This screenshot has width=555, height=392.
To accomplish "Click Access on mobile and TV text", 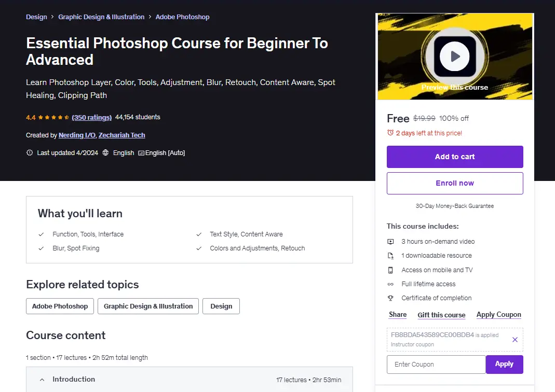I will (437, 270).
